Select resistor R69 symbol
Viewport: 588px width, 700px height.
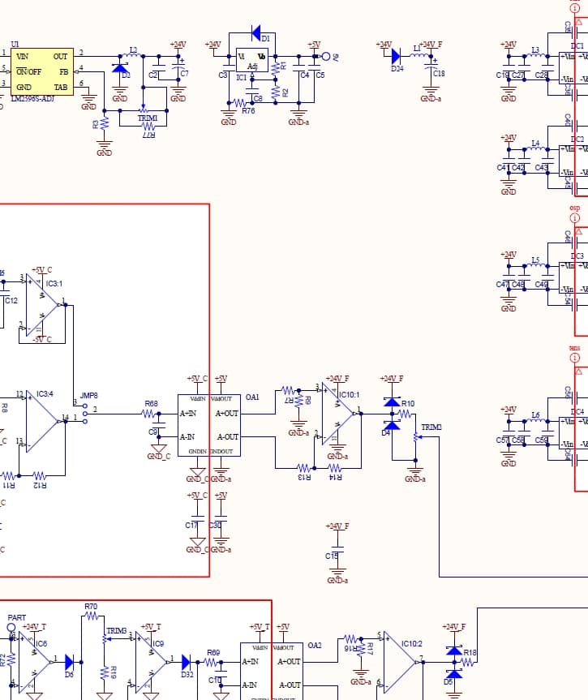[x=210, y=662]
